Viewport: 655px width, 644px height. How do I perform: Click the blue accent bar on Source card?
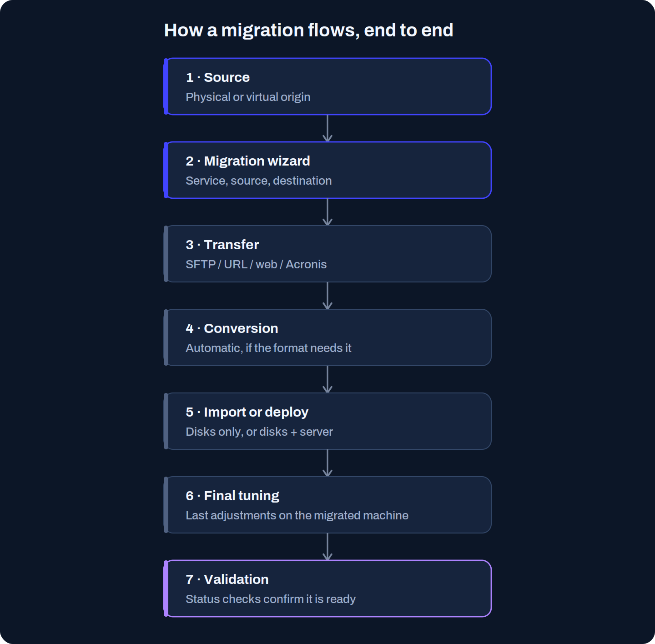[x=166, y=86]
